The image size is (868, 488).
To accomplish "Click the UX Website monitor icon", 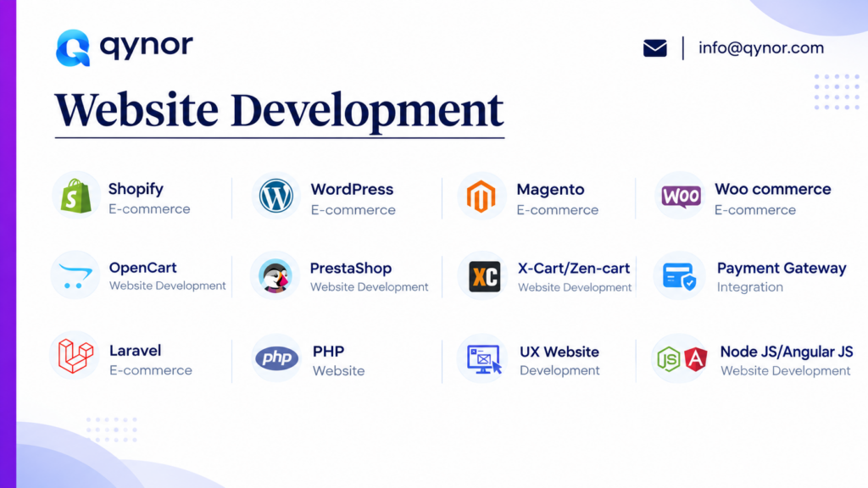I will point(484,359).
